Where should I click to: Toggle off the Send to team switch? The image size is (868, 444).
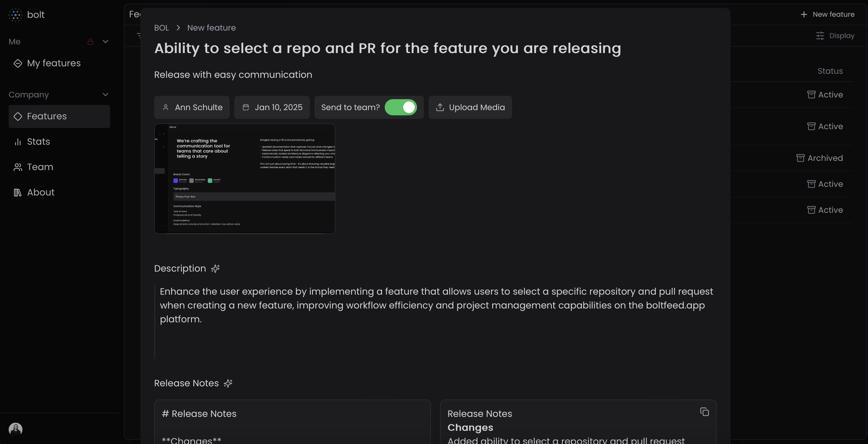[x=401, y=108]
